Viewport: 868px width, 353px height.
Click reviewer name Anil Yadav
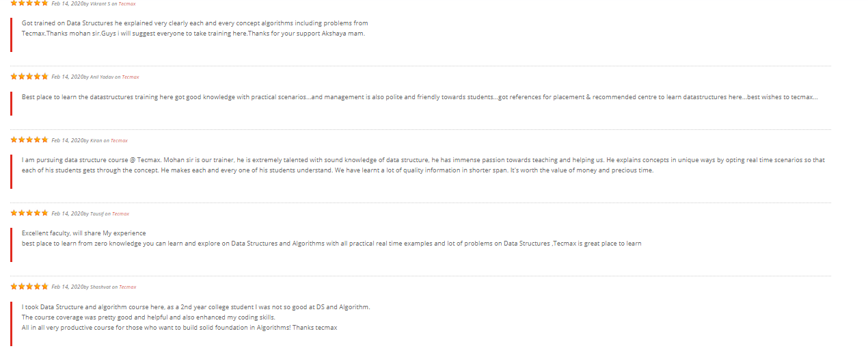101,77
